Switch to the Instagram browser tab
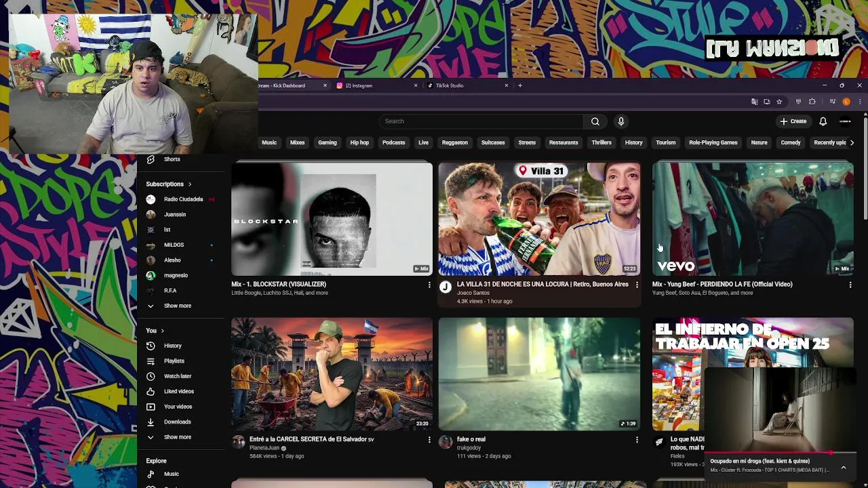868x488 pixels. click(376, 85)
